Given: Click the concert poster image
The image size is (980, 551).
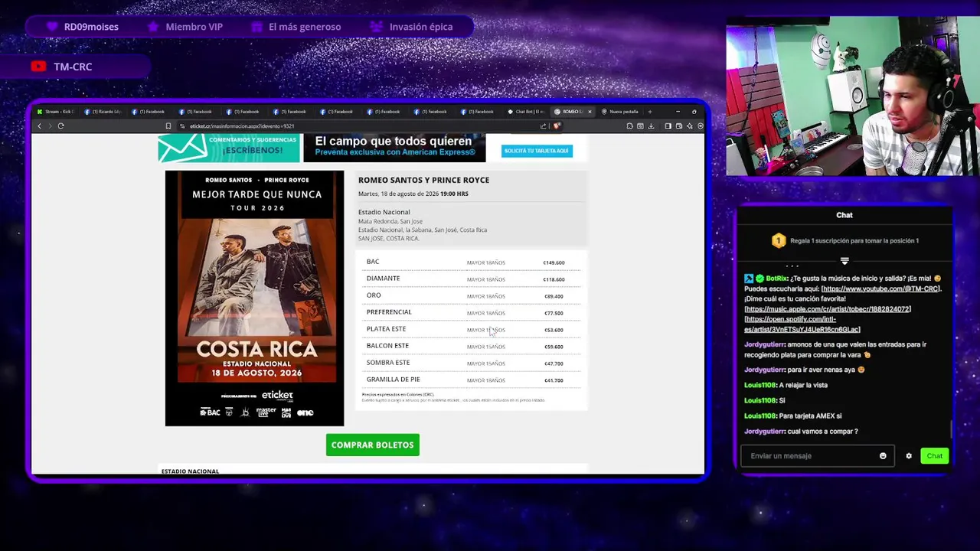Looking at the screenshot, I should pos(255,298).
